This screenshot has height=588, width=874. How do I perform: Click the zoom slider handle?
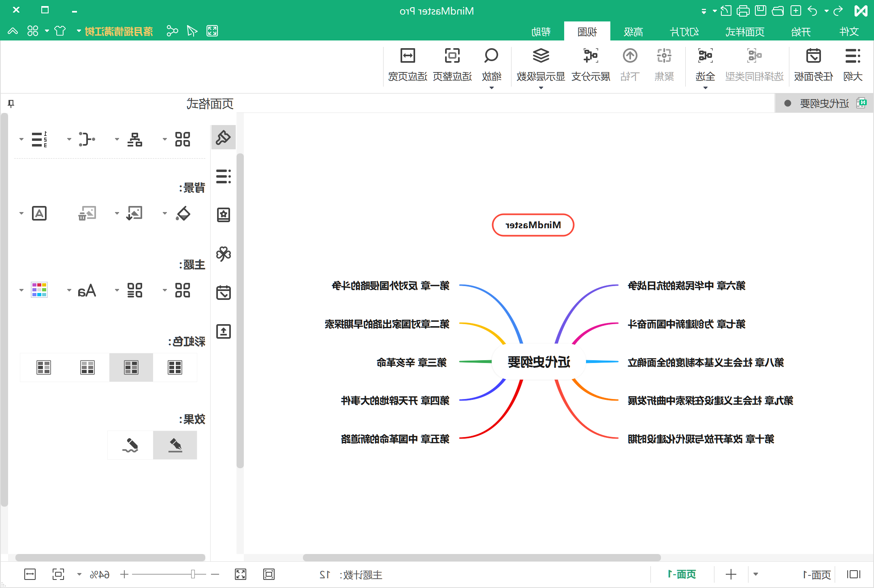(x=193, y=574)
